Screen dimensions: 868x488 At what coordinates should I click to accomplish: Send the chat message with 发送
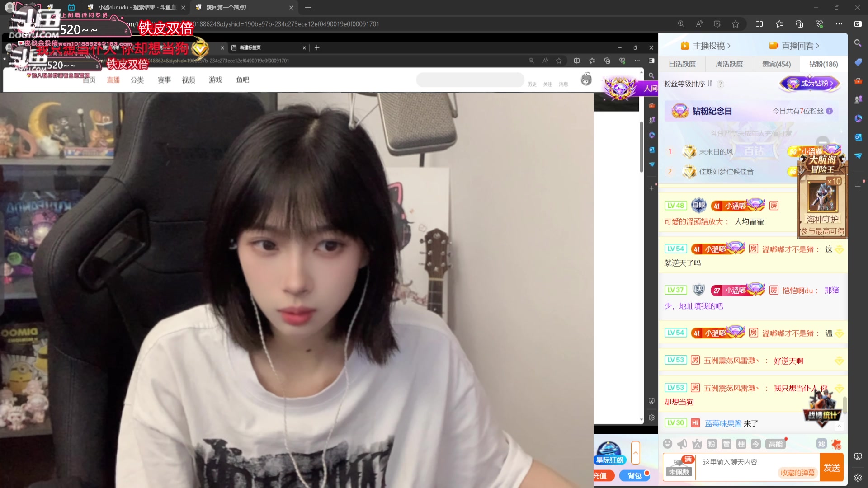832,468
